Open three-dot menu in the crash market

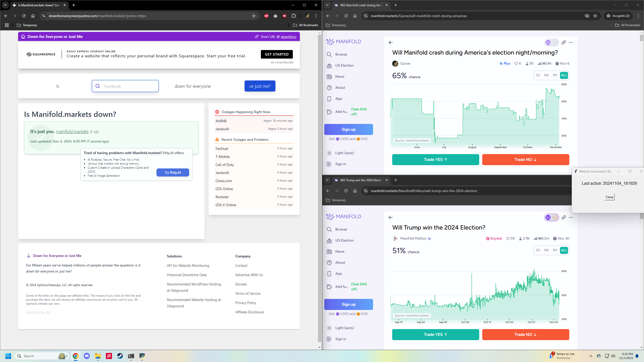click(571, 42)
